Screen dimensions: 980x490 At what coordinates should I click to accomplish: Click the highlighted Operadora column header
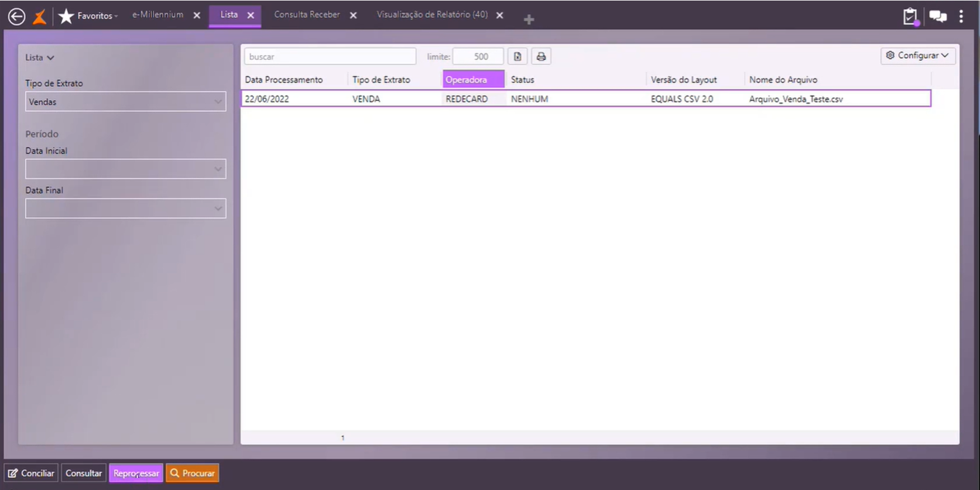coord(474,79)
